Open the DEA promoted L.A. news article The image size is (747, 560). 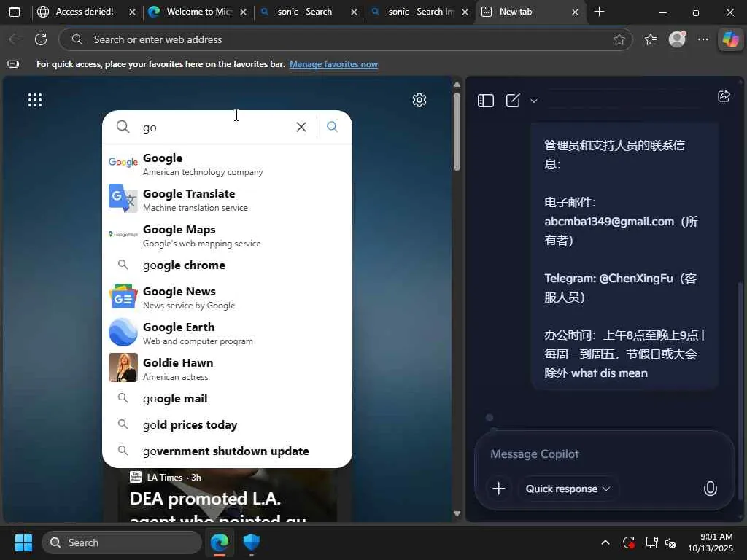tap(217, 507)
